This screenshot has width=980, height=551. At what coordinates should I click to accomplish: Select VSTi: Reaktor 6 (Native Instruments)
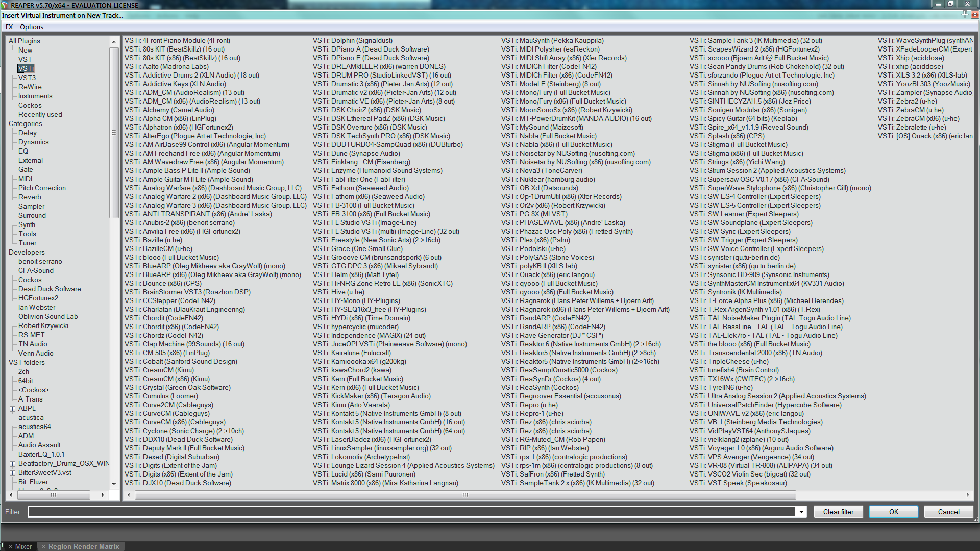pyautogui.click(x=581, y=344)
